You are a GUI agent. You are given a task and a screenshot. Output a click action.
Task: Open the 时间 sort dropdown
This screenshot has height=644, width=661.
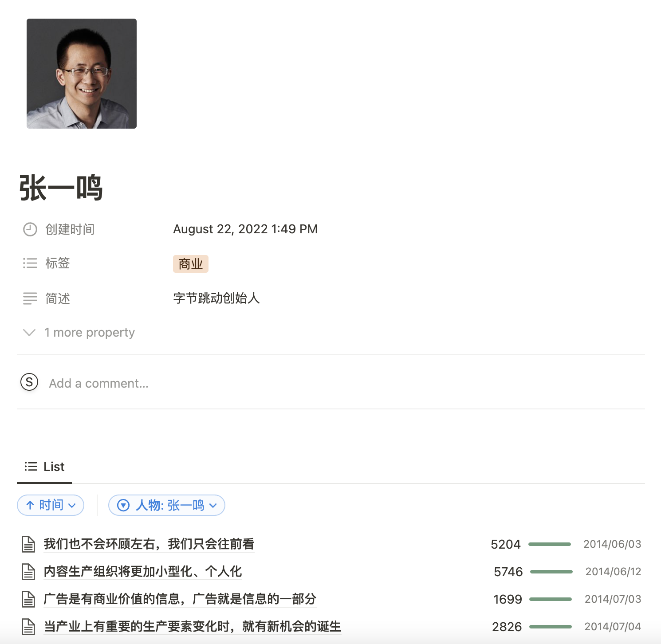click(51, 505)
